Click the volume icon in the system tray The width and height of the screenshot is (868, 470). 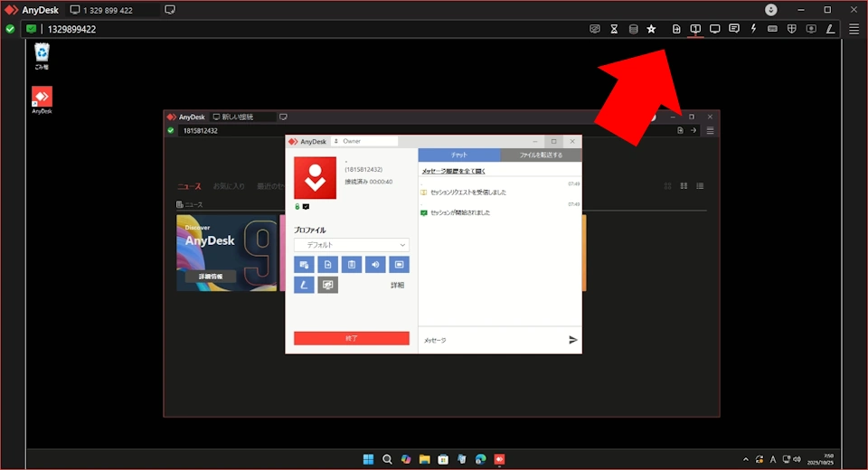click(x=797, y=459)
